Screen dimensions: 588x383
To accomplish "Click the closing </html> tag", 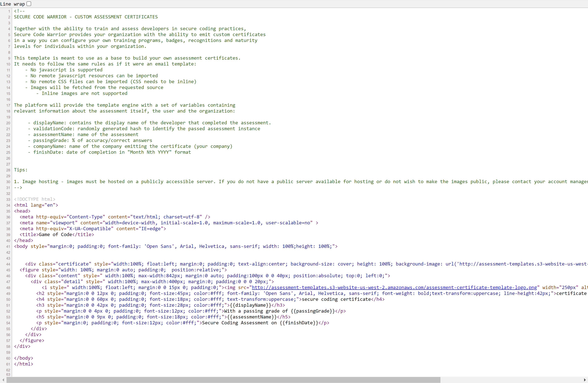I will [24, 364].
